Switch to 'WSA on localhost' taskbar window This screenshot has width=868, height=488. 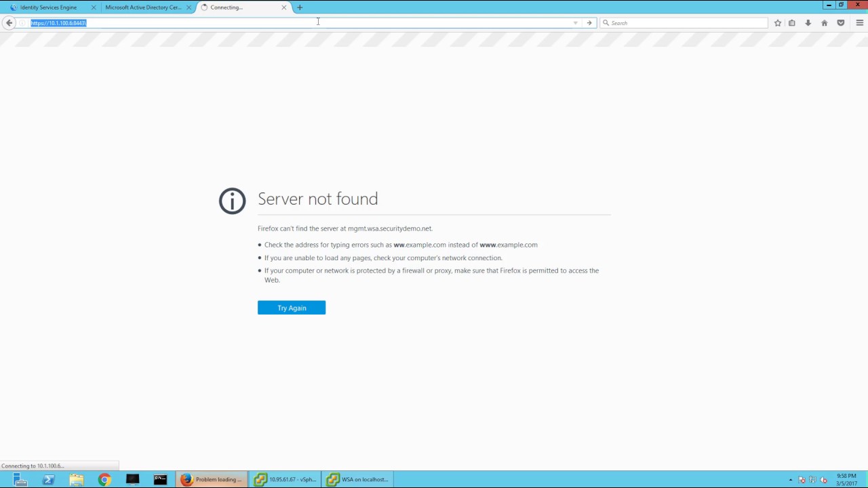(357, 480)
